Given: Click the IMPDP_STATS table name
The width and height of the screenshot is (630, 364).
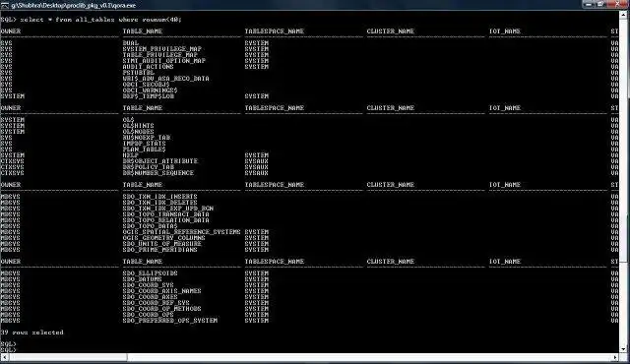Looking at the screenshot, I should coord(145,144).
